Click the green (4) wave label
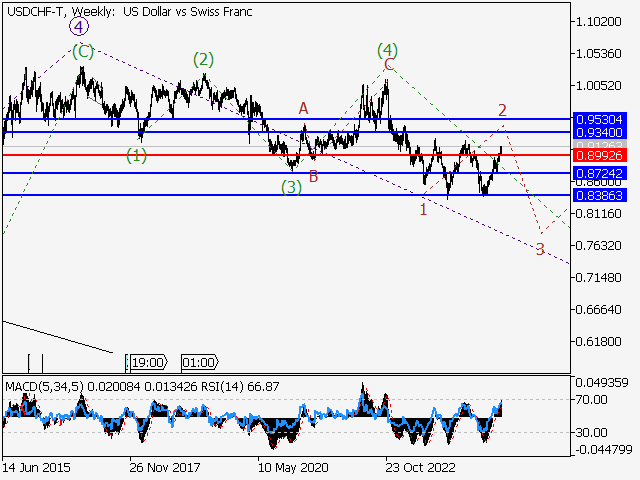The width and height of the screenshot is (640, 480). coord(388,49)
